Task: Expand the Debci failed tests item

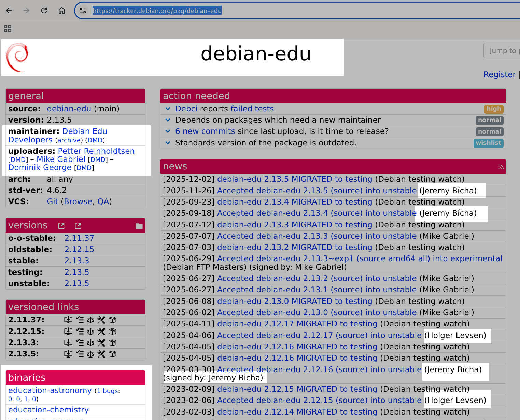Action: point(168,109)
